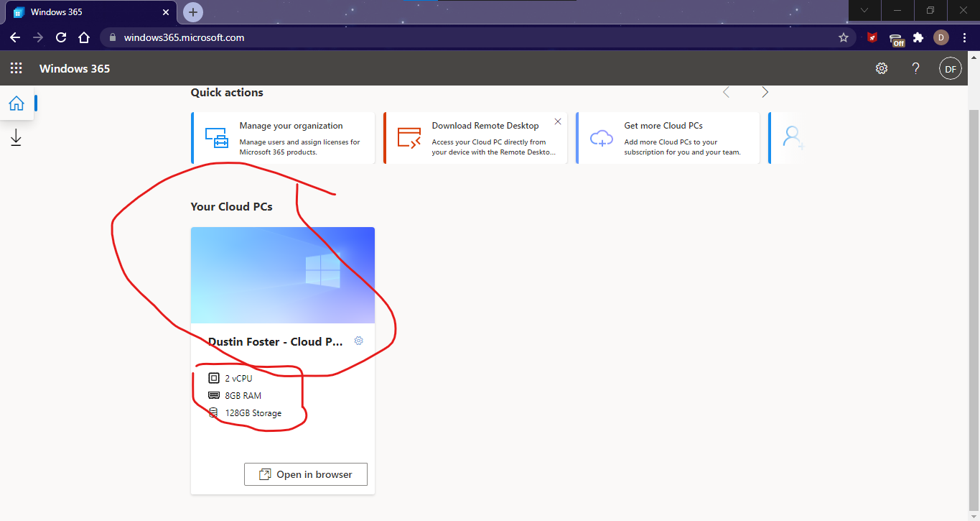Open a new browser tab

[x=193, y=12]
